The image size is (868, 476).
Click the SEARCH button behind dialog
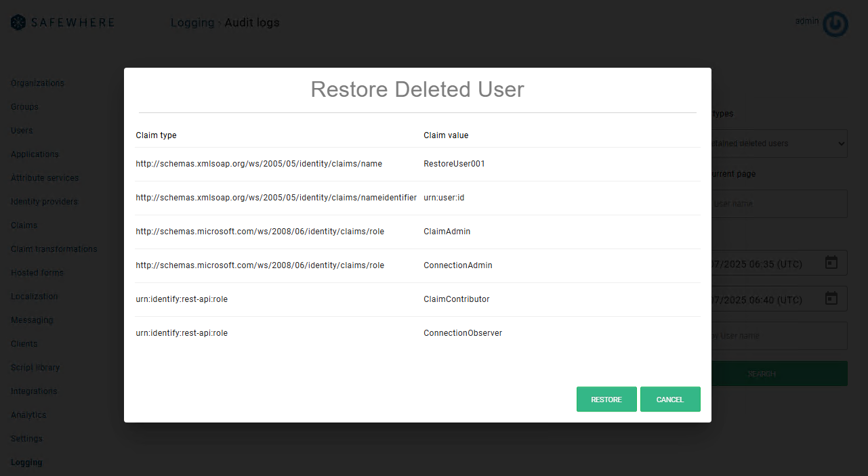pyautogui.click(x=779, y=374)
